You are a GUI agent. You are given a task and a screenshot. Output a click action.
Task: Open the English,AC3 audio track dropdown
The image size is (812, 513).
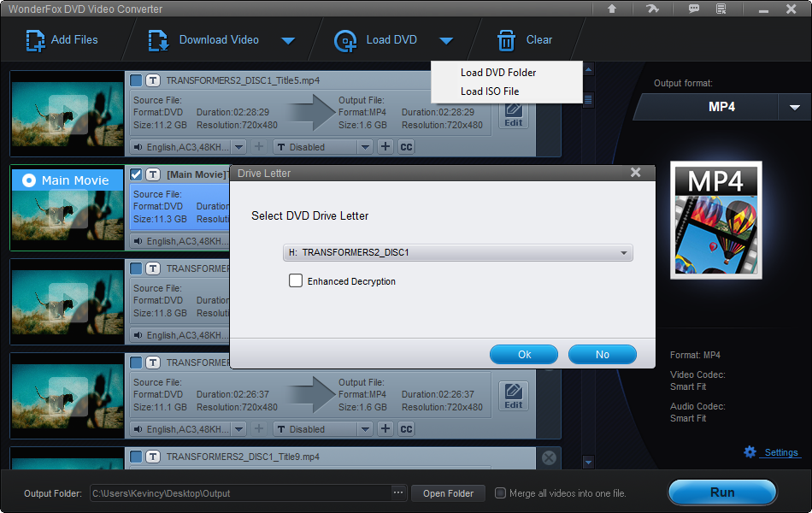coord(240,146)
